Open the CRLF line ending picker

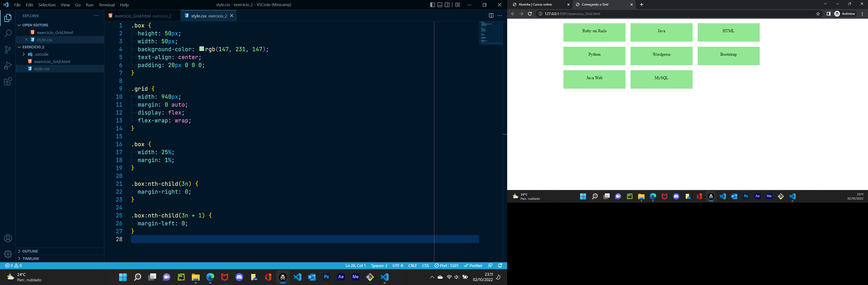coord(412,265)
